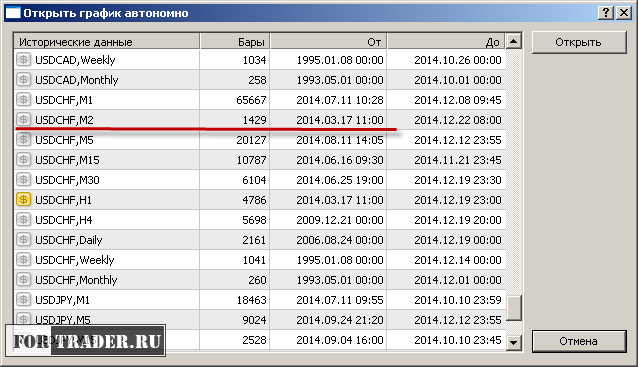This screenshot has height=367, width=638.
Task: Click the USDCHF,M30 row icon
Action: pyautogui.click(x=24, y=179)
